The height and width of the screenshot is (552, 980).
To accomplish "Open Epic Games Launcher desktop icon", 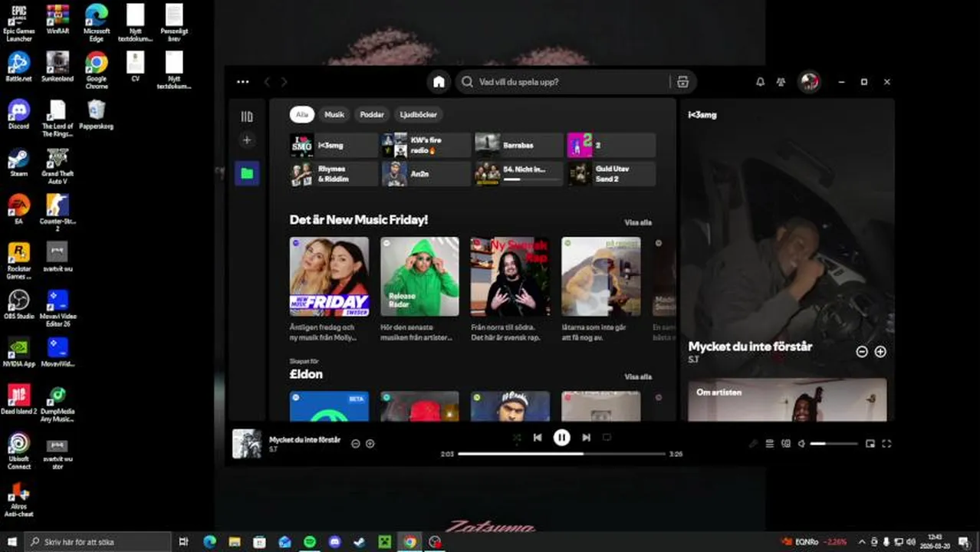I will click(18, 22).
